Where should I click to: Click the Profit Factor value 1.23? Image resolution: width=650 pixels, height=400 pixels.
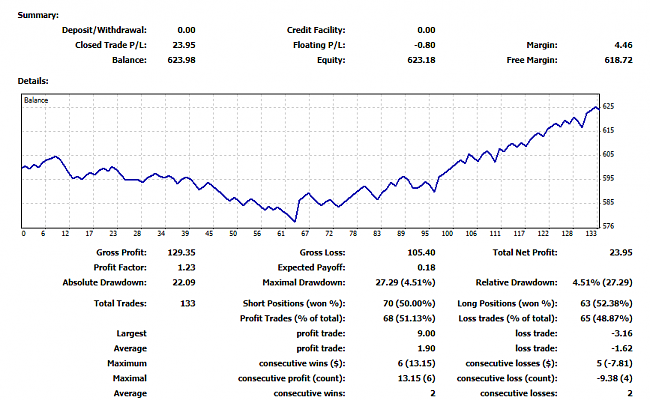click(x=187, y=267)
